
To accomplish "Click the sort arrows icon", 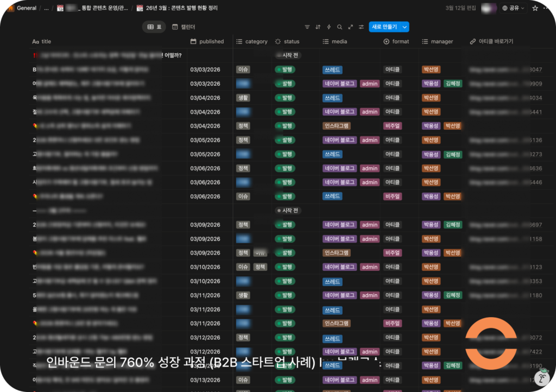I will point(318,27).
